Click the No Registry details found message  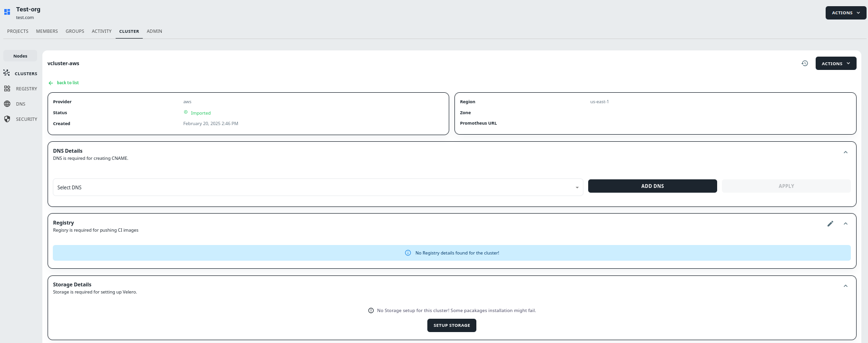457,253
